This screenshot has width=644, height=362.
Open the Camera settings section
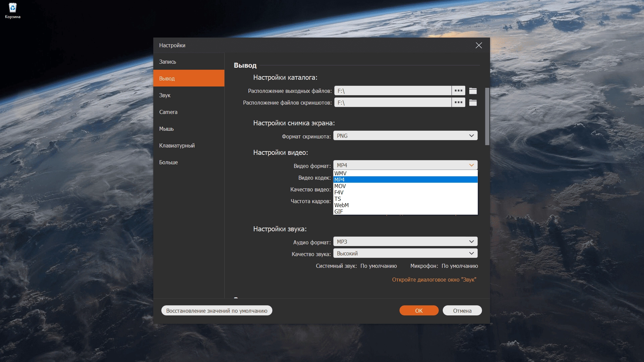point(189,112)
